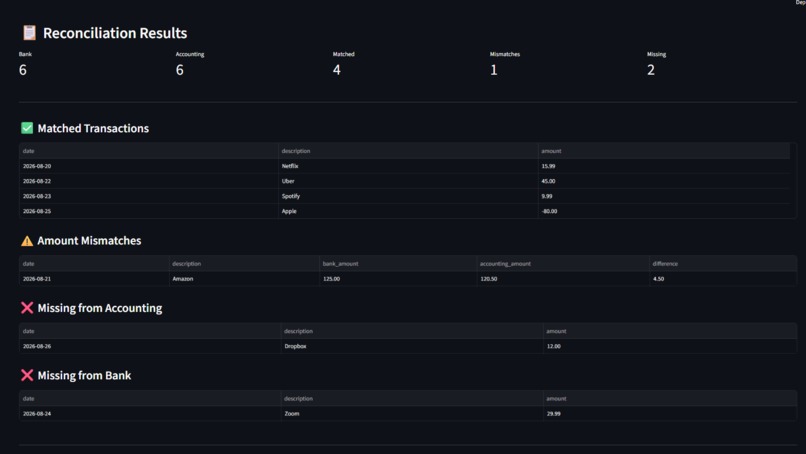Click the Bank metric value 6
The image size is (806, 454).
click(23, 70)
